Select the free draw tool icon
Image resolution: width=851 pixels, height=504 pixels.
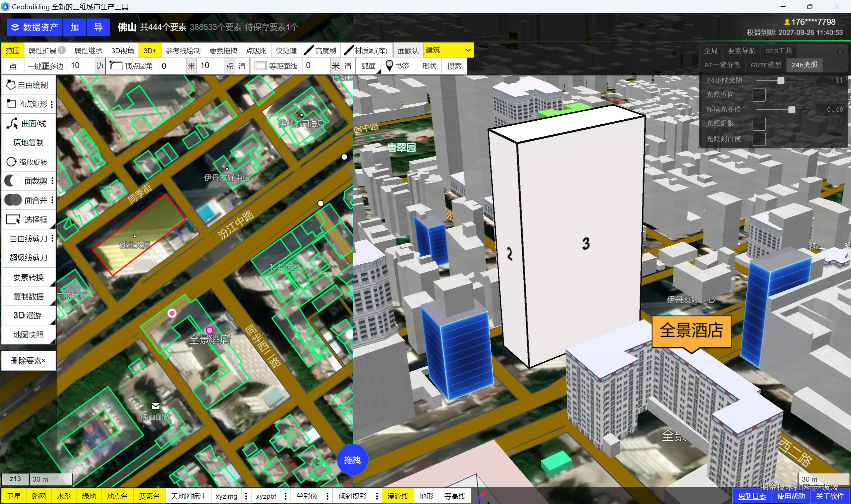11,85
